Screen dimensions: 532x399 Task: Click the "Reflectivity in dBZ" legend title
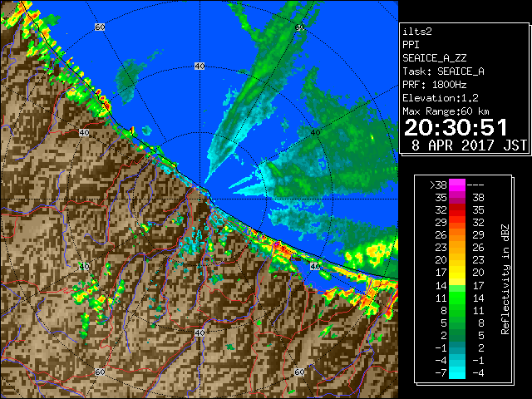point(505,279)
